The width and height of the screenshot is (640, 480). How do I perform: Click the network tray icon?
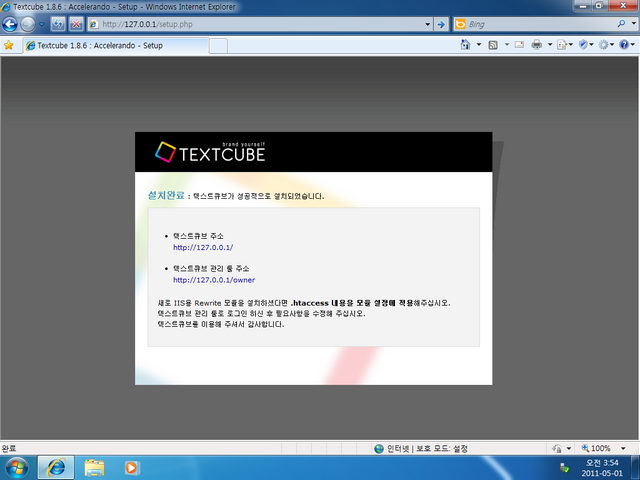(x=564, y=468)
